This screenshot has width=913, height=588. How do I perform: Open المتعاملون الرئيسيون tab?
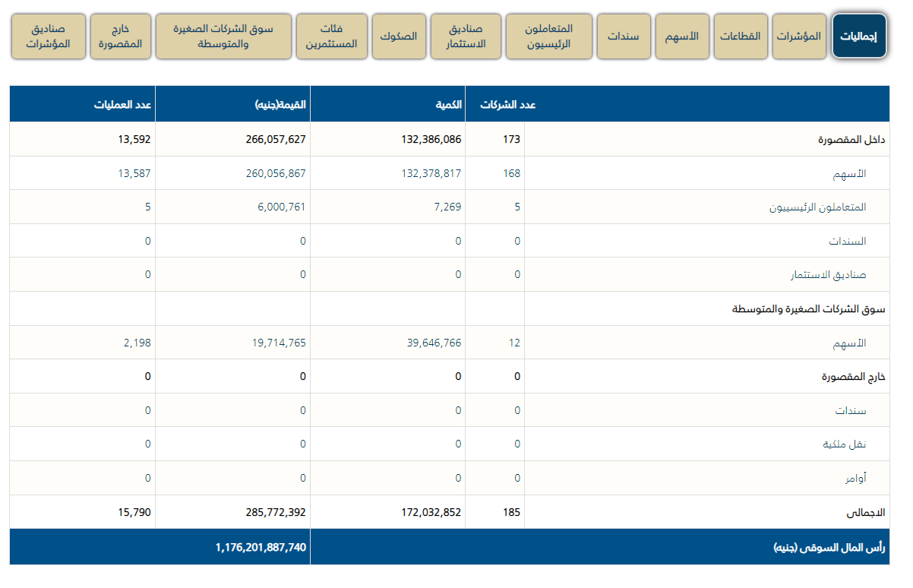[x=548, y=36]
